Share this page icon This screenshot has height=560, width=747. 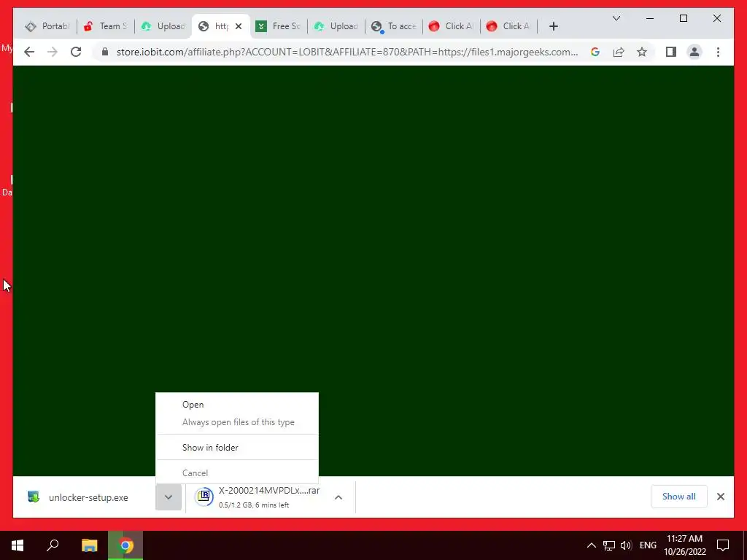619,52
